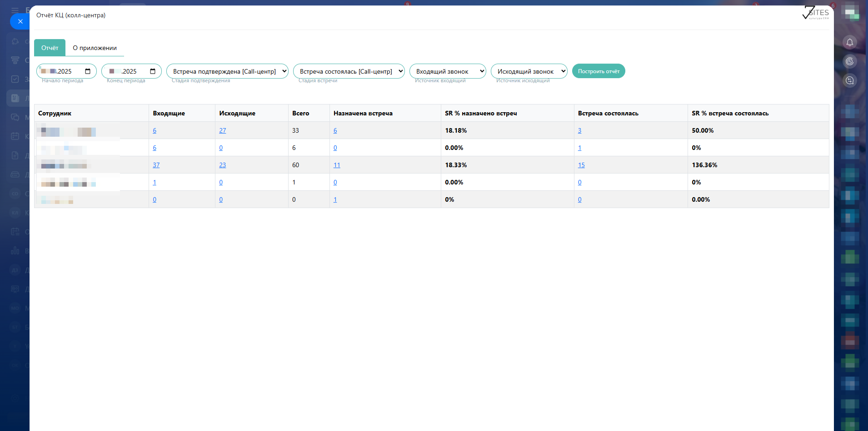
Task: Open the 37 incoming calls link
Action: pyautogui.click(x=156, y=165)
